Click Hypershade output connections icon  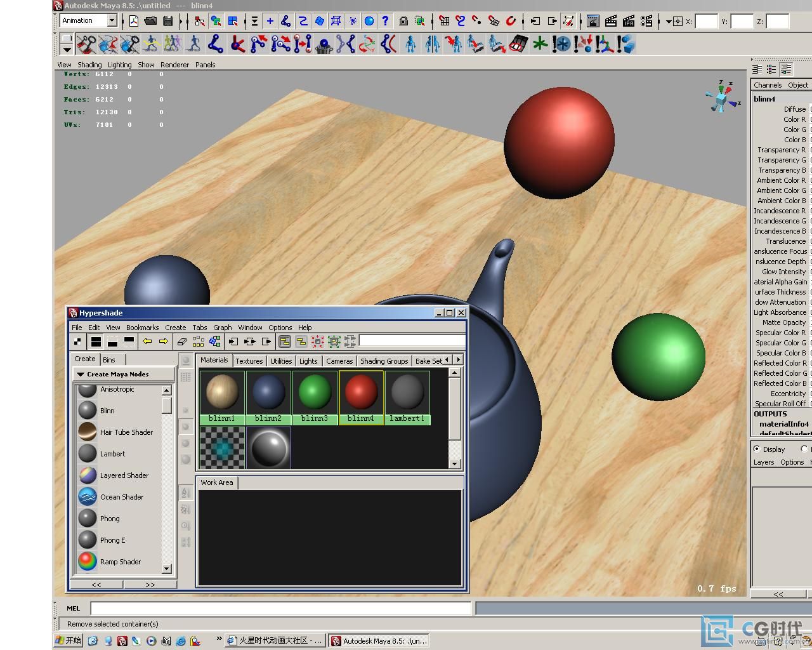pyautogui.click(x=266, y=342)
